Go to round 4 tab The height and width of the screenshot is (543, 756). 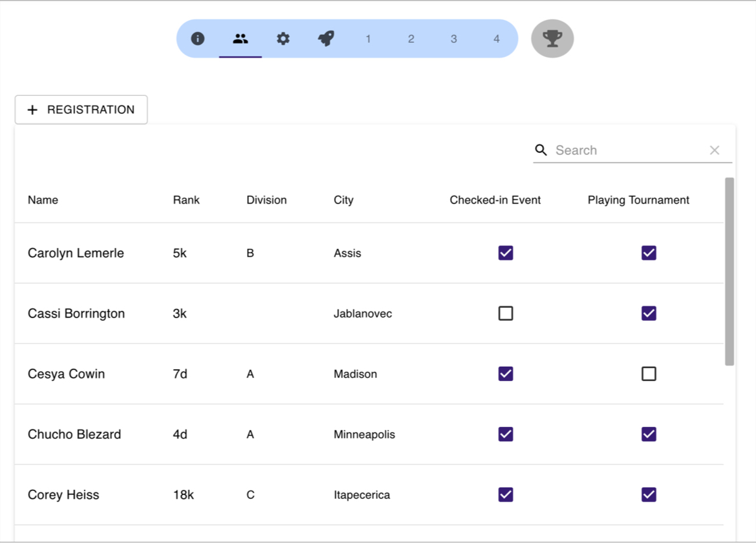(x=497, y=39)
